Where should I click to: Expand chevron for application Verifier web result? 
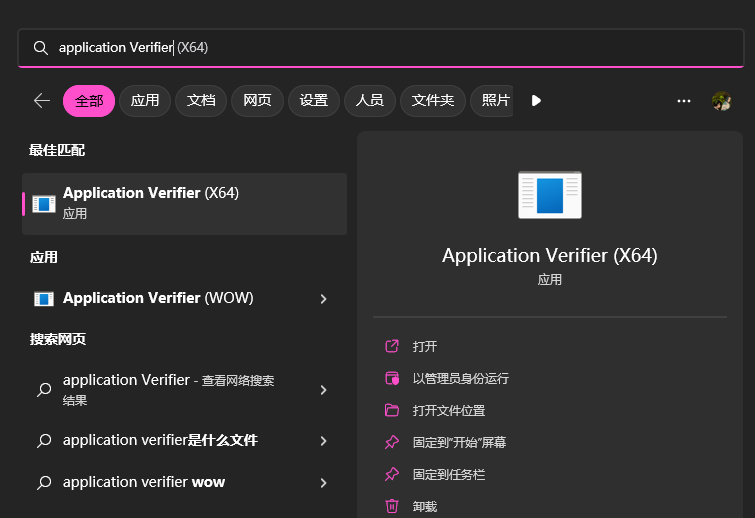point(324,390)
